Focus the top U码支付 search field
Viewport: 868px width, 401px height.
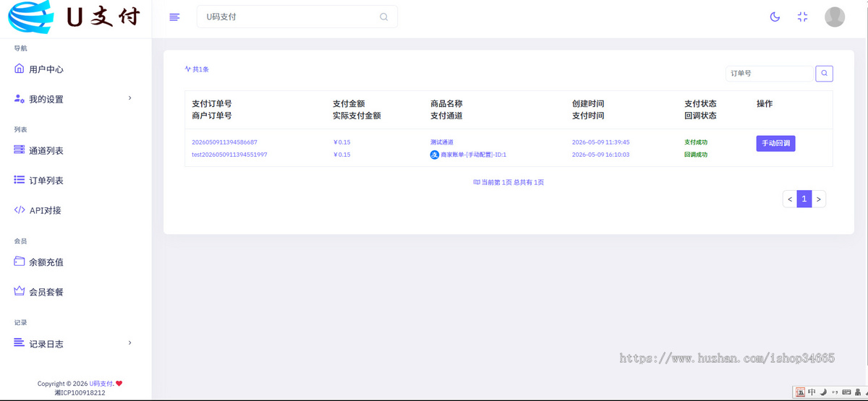coord(297,17)
